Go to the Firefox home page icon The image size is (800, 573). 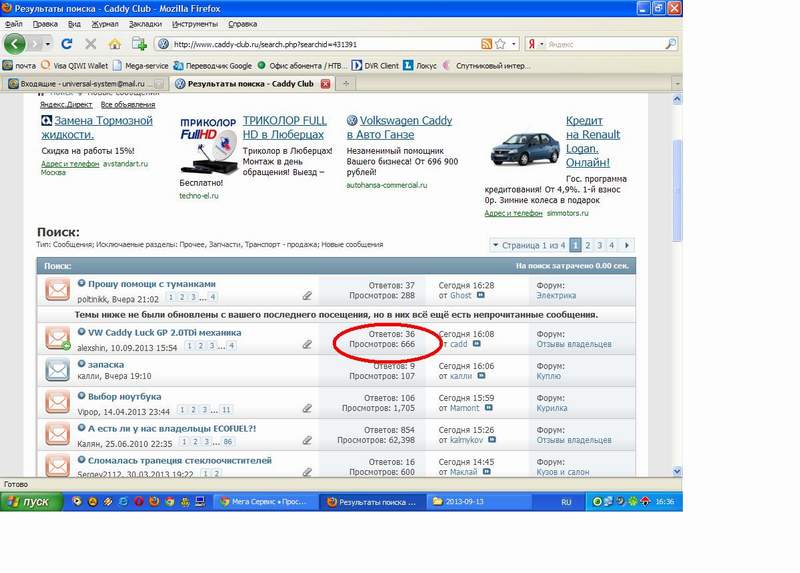115,44
